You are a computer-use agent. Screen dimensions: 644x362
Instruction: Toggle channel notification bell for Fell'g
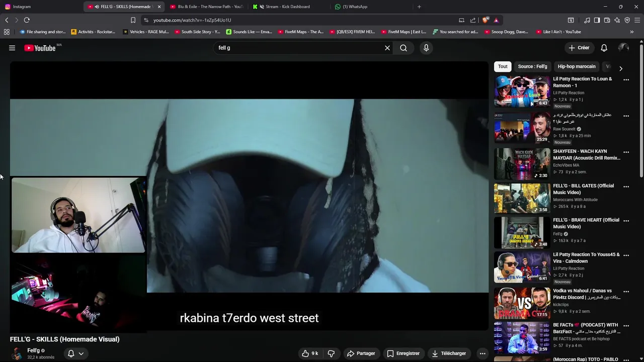[71, 353]
